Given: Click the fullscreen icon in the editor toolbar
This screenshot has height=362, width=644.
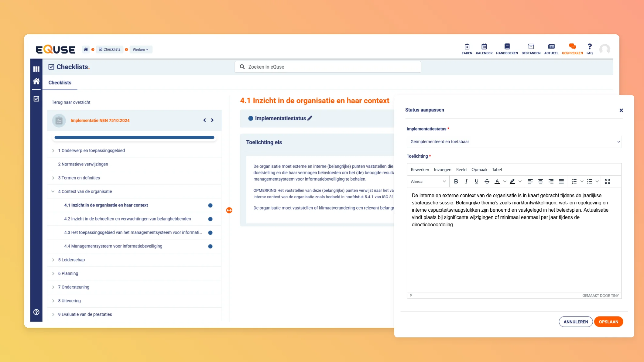Looking at the screenshot, I should point(607,181).
